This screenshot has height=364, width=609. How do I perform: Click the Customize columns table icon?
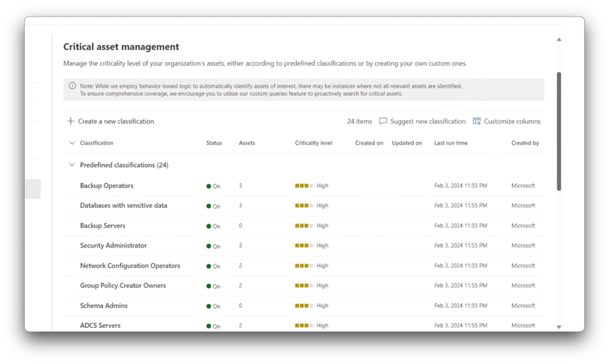point(477,121)
